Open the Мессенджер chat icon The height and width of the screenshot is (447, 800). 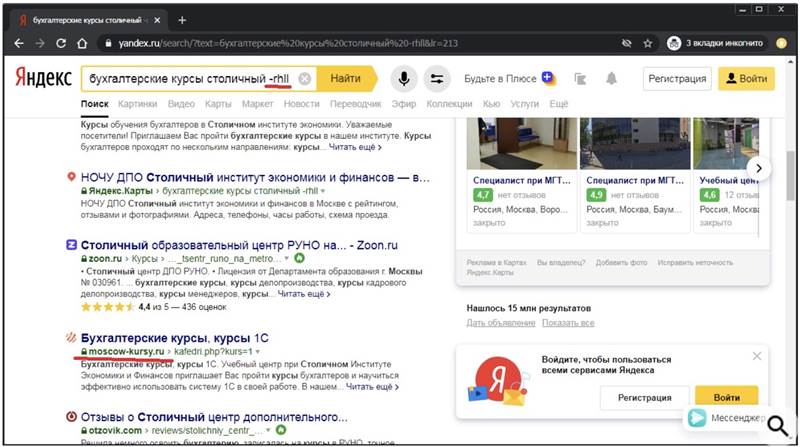pos(697,418)
